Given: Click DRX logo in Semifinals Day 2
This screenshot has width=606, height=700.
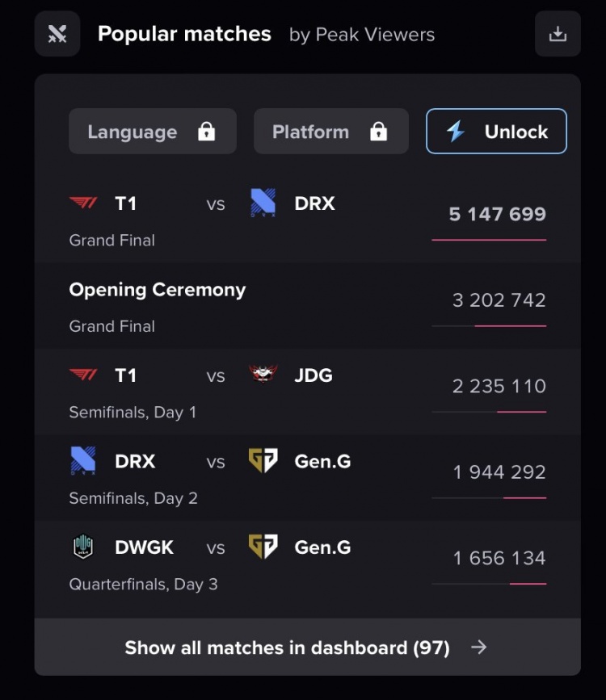Looking at the screenshot, I should pos(83,461).
